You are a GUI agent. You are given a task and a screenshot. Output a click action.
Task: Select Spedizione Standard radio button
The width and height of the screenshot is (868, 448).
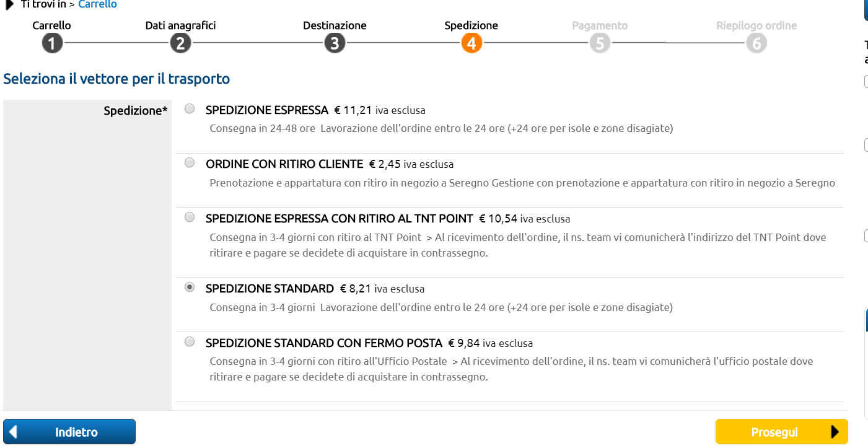click(x=190, y=288)
